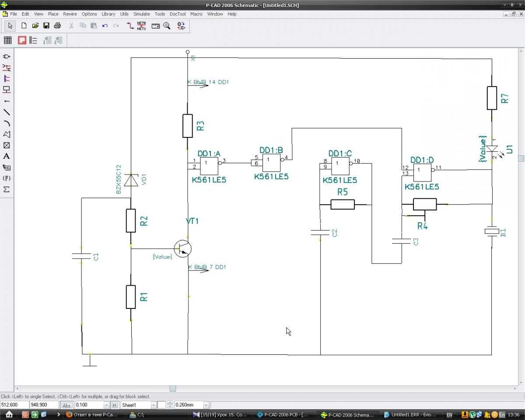Click the red square sheet icon
Screen dimensions: 525x420
tap(22, 40)
